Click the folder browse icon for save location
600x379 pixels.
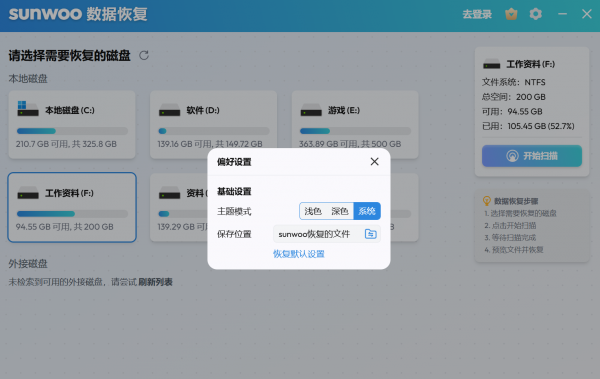coord(370,234)
